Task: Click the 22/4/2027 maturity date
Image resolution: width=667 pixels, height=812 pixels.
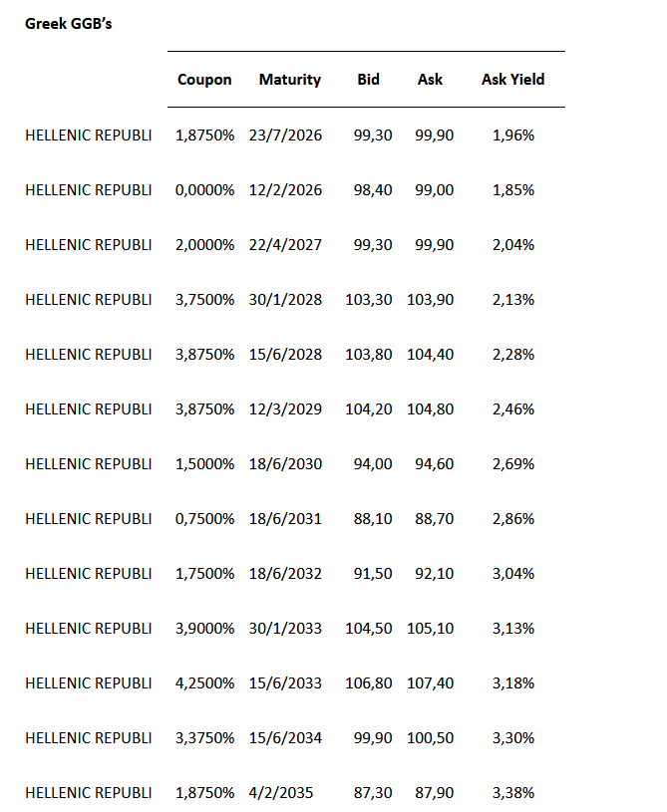Action: 289,244
